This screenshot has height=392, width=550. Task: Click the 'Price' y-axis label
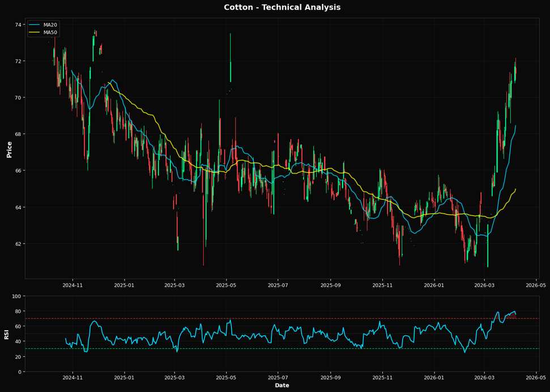coord(10,149)
